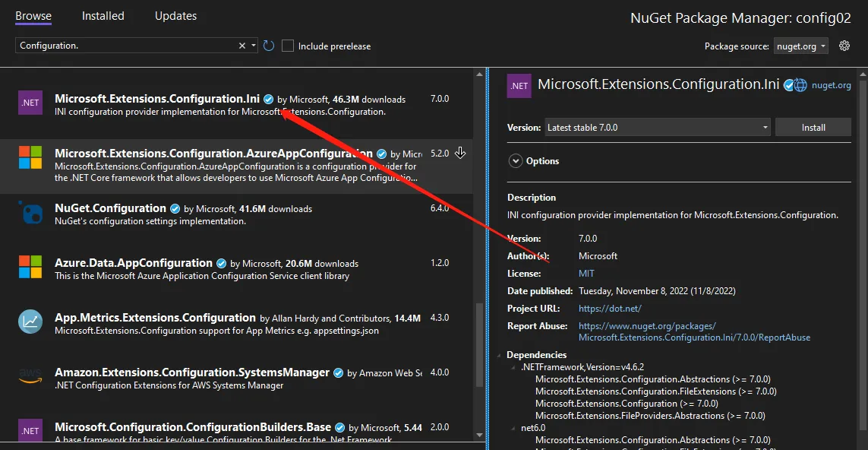868x450 pixels.
Task: Click the package list scrollbar up arrow
Action: tap(479, 74)
